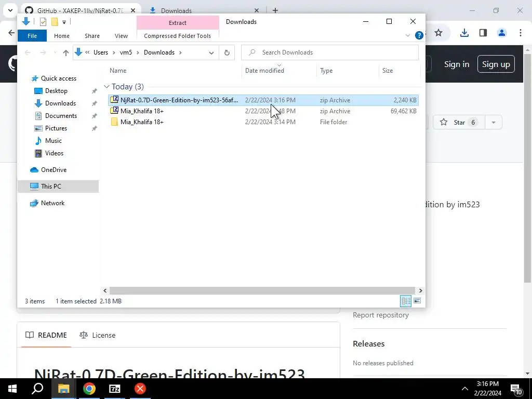The image size is (532, 399).
Task: Open a new Chrome tab
Action: click(275, 10)
